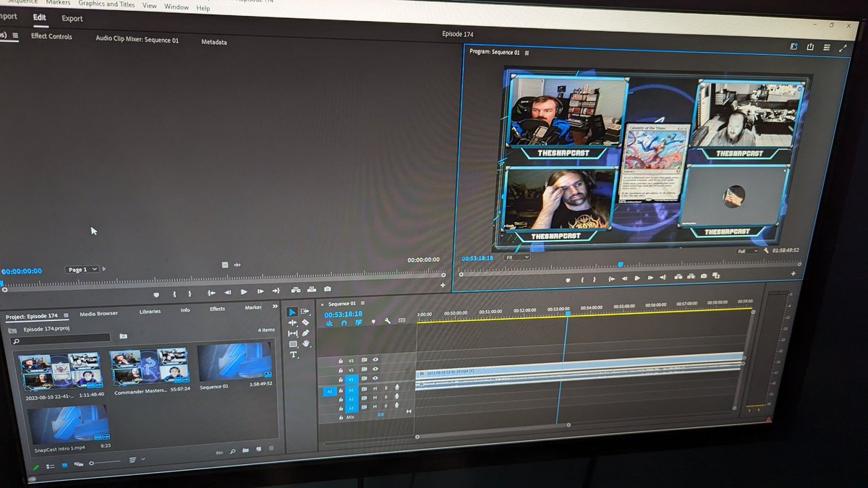Image resolution: width=868 pixels, height=488 pixels.
Task: Open Program: Sequence 01 panel menu
Action: coord(527,53)
